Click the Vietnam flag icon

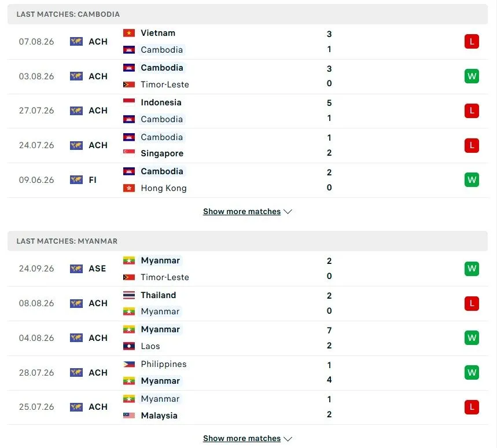[x=128, y=33]
